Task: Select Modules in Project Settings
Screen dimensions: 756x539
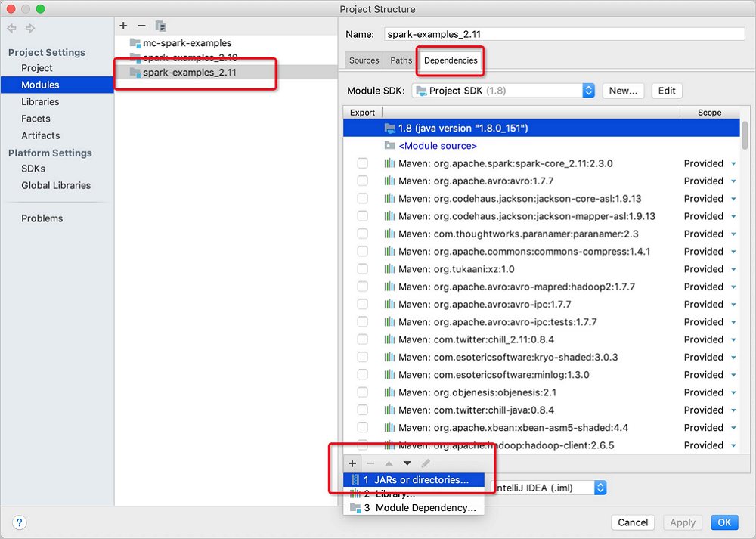Action: [x=57, y=85]
